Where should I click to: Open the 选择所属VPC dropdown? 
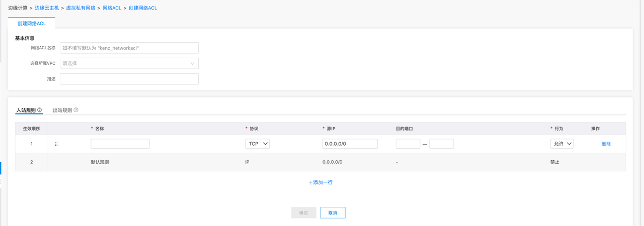(129, 63)
